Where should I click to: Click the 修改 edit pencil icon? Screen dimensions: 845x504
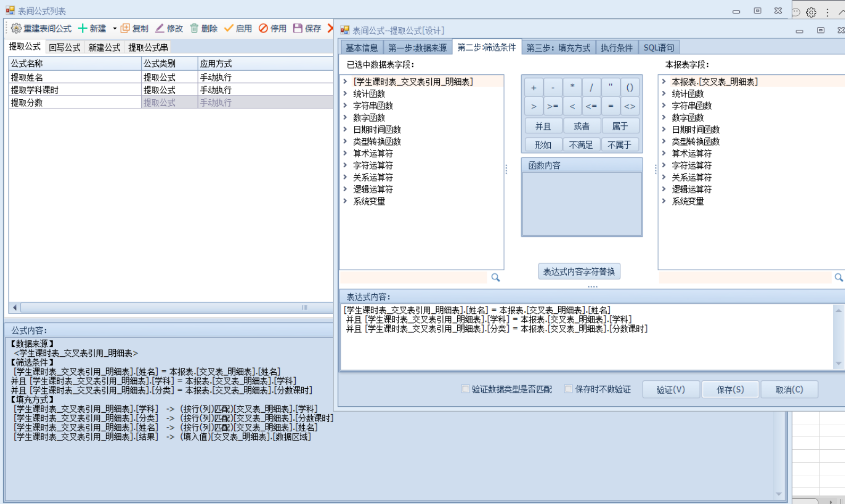coord(159,28)
